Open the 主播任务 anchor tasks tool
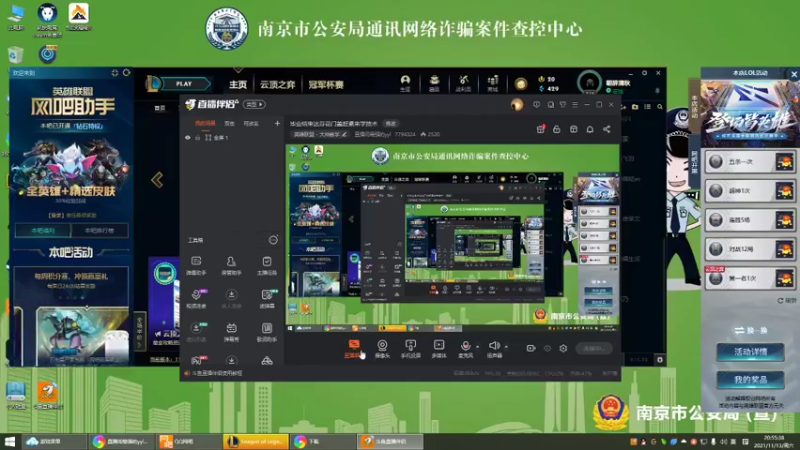This screenshot has width=800, height=450. (x=267, y=265)
